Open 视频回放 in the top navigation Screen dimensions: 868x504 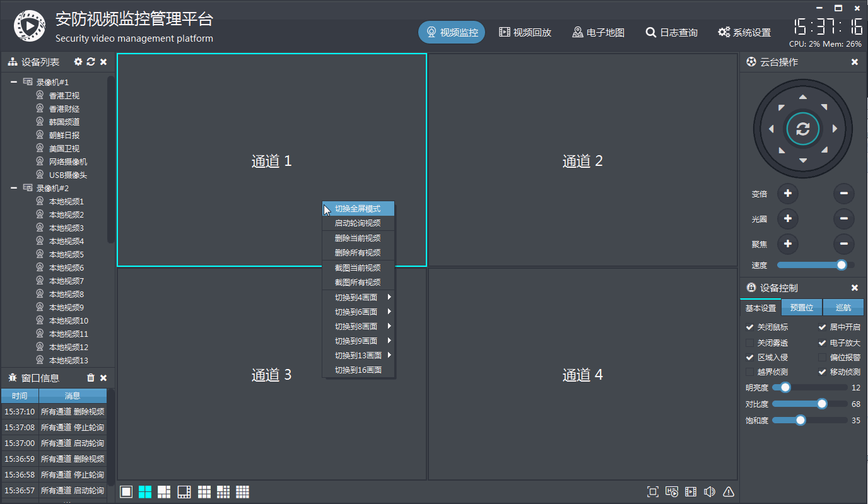(524, 32)
